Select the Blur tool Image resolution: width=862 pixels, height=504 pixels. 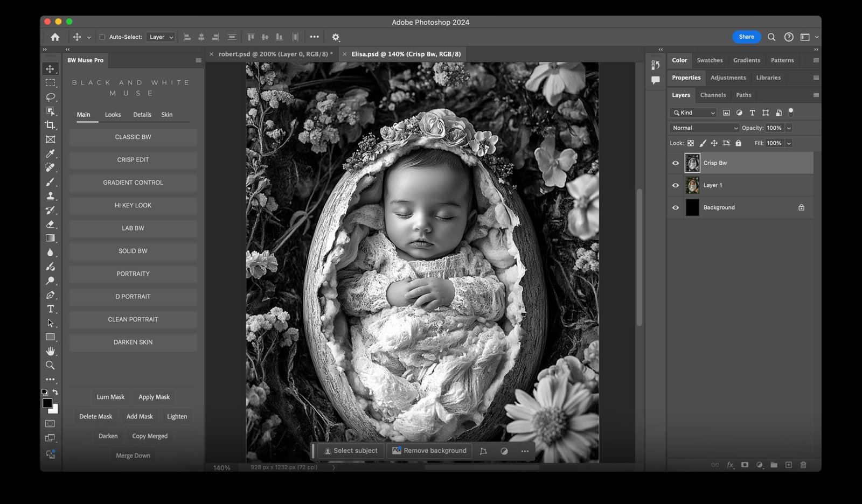coord(50,253)
